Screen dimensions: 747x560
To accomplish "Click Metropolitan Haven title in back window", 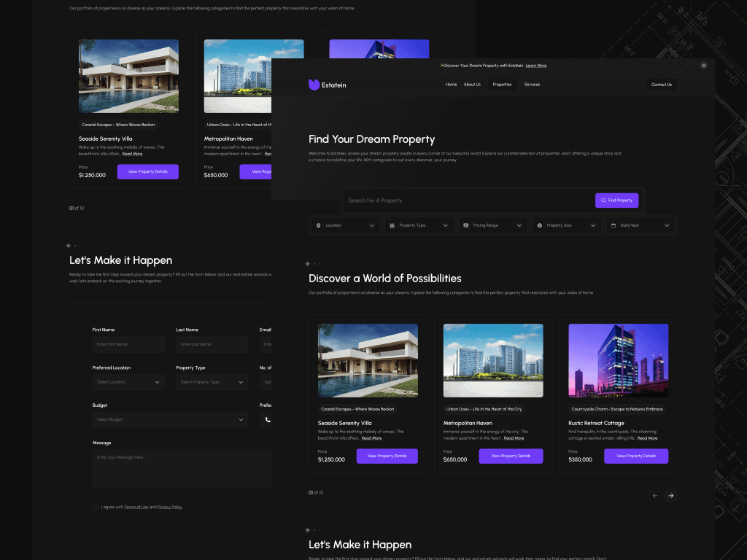I will pos(228,139).
